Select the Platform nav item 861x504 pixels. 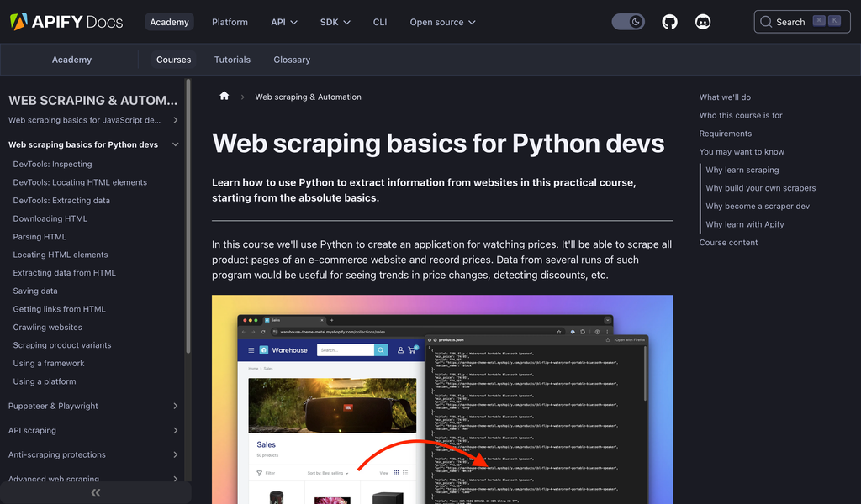(230, 22)
